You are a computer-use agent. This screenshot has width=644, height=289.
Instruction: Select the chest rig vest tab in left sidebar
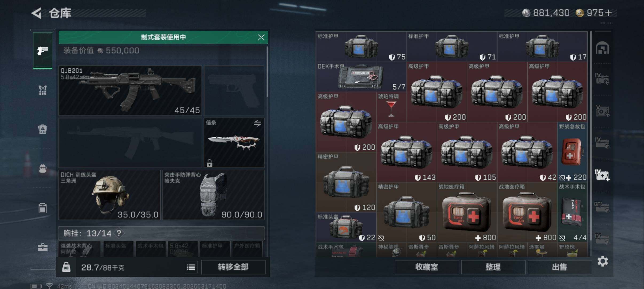43,90
